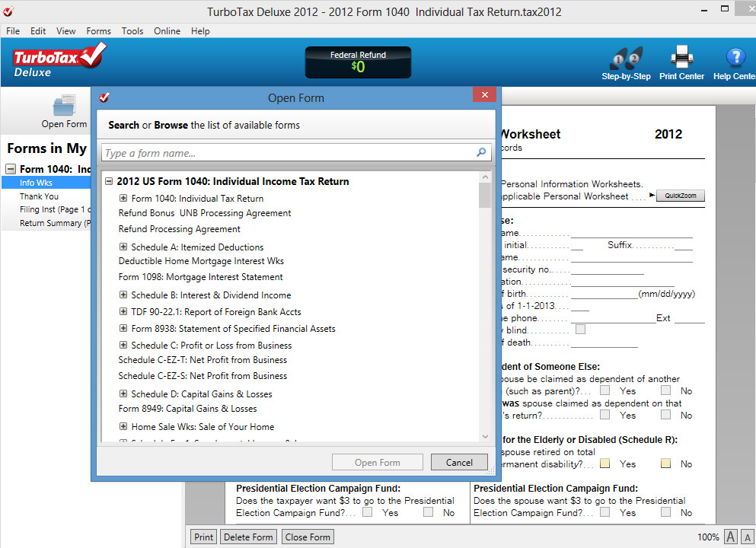
Task: Open the Tools menu
Action: coord(132,31)
